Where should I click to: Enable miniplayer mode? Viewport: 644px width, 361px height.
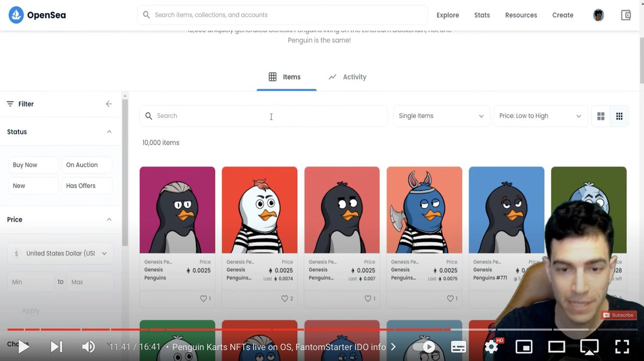tap(524, 347)
